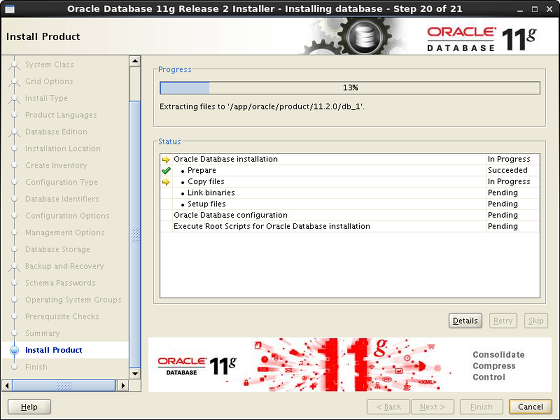This screenshot has width=560, height=420.
Task: Select the Prerequisite Checks step
Action: (x=62, y=316)
